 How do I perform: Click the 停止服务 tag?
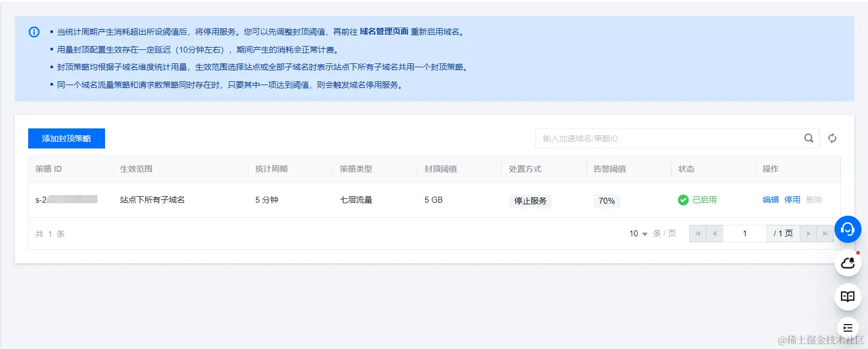pos(530,201)
